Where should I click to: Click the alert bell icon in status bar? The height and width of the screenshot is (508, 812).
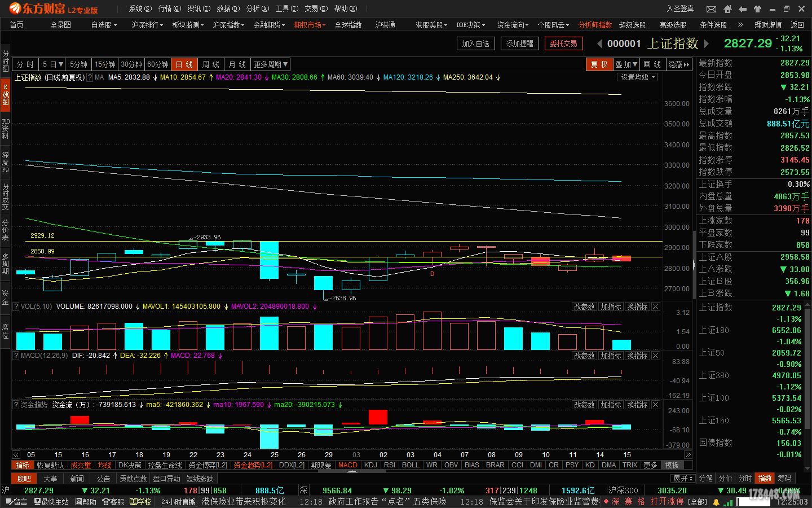[x=716, y=502]
